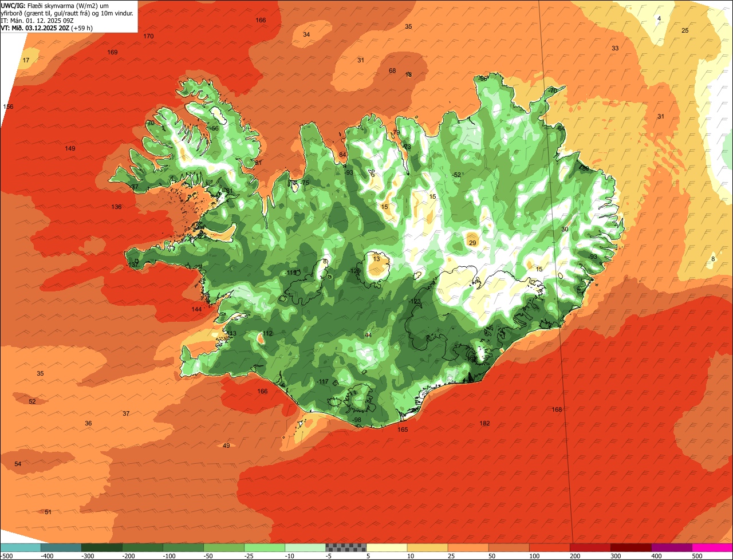733x560 pixels.
Task: Select the dark green swatch from -300 to -200
Action: click(x=102, y=547)
